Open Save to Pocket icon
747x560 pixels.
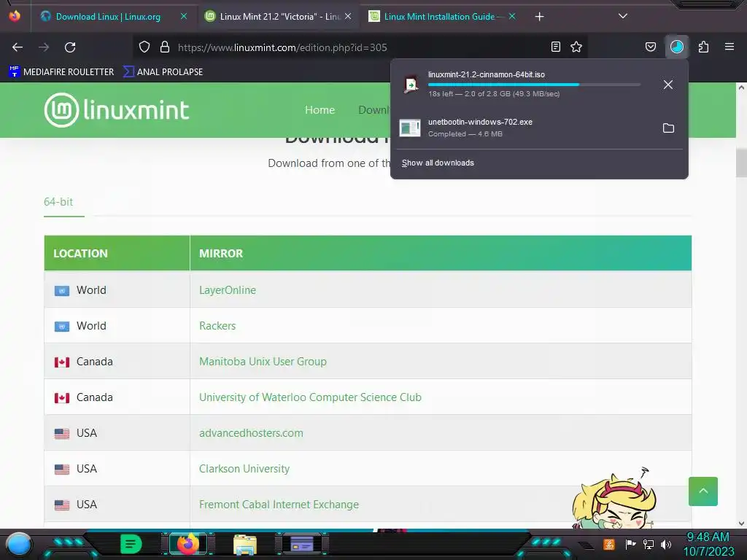coord(650,47)
